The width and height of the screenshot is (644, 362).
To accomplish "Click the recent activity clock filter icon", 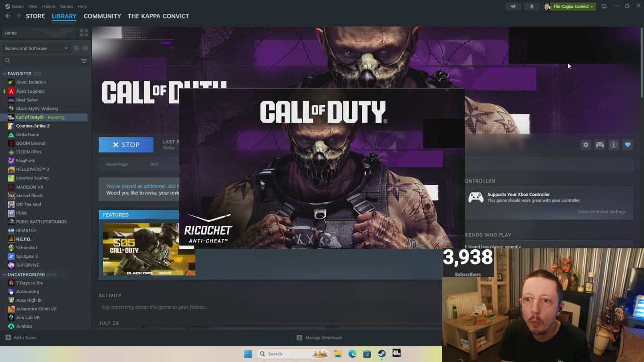I will pyautogui.click(x=76, y=48).
